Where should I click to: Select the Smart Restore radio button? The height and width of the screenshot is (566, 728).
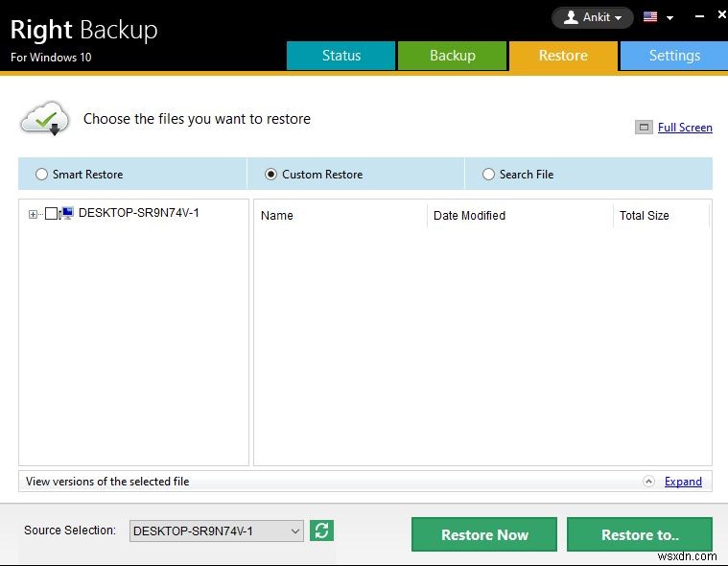pos(42,175)
